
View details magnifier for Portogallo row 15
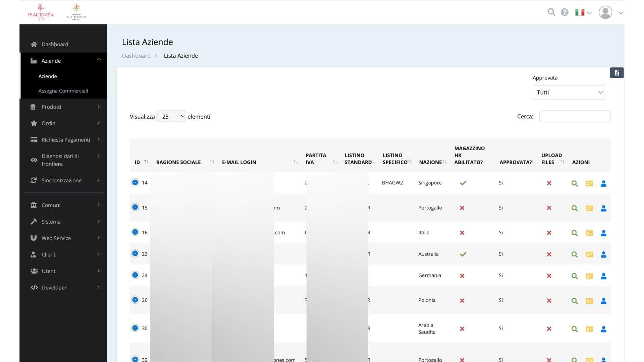pos(574,208)
